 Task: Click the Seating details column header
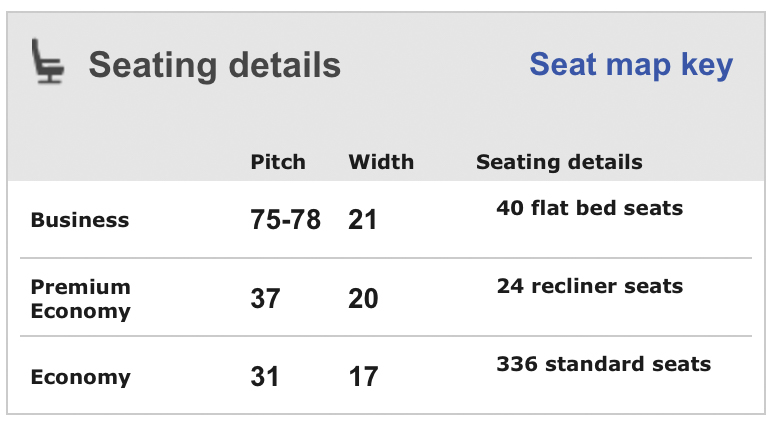pyautogui.click(x=559, y=162)
